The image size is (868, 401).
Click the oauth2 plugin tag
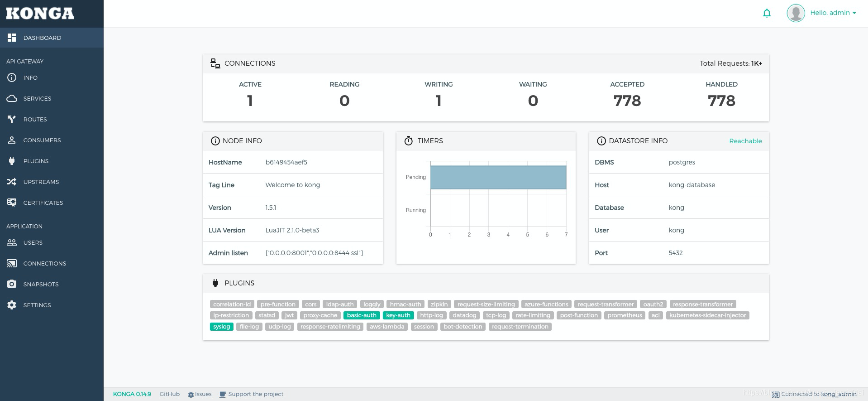[x=653, y=304]
